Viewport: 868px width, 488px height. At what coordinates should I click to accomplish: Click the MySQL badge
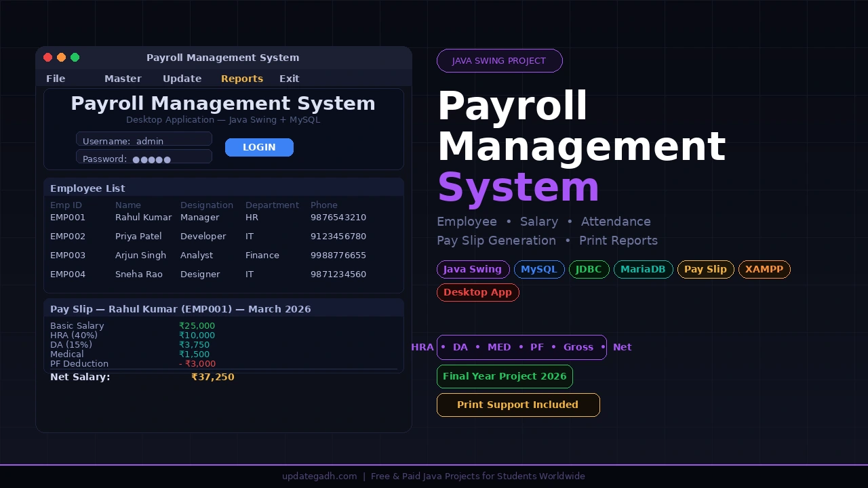click(539, 269)
